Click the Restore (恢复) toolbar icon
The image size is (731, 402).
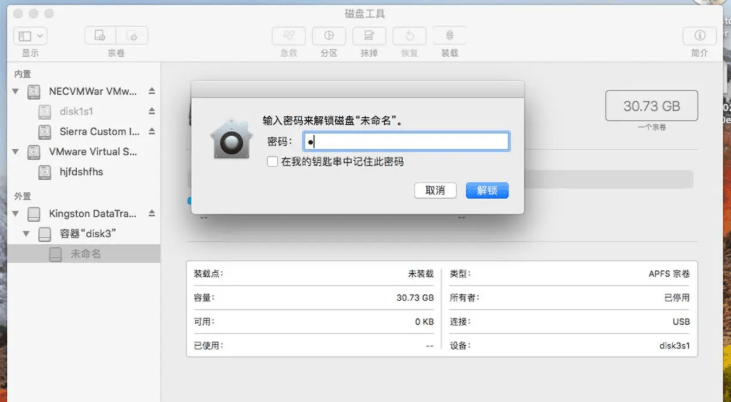pos(409,36)
